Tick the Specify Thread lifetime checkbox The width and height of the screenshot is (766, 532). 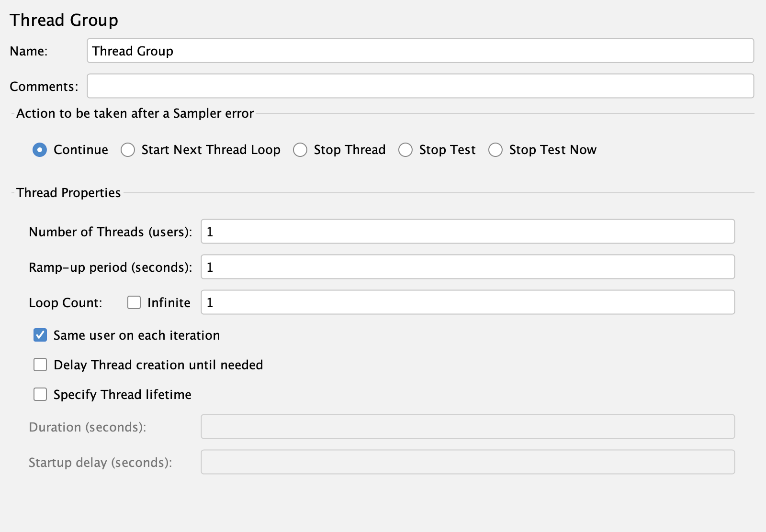click(40, 394)
